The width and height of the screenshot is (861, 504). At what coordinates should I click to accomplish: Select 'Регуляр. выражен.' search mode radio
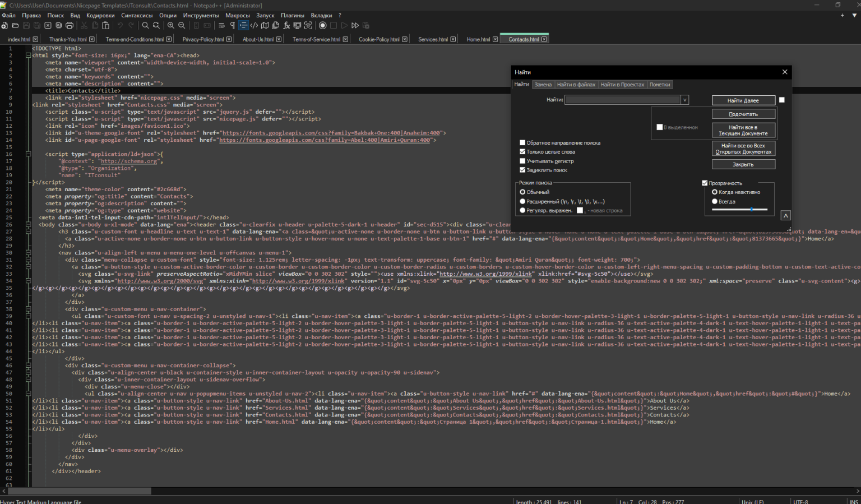[522, 210]
